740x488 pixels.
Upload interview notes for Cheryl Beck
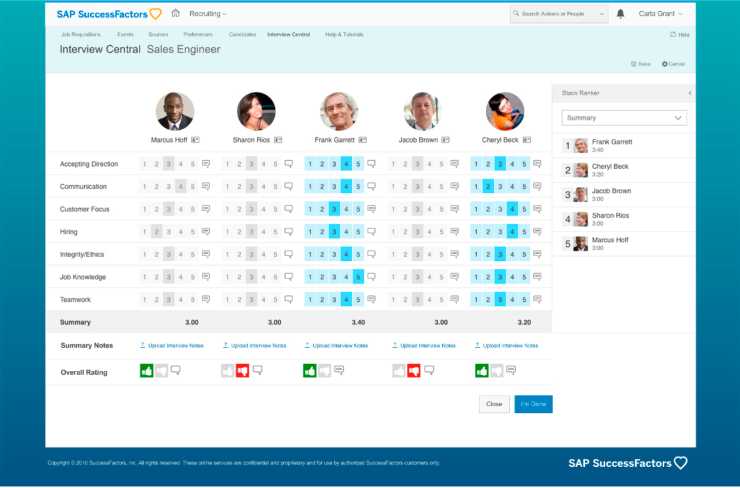(x=506, y=345)
